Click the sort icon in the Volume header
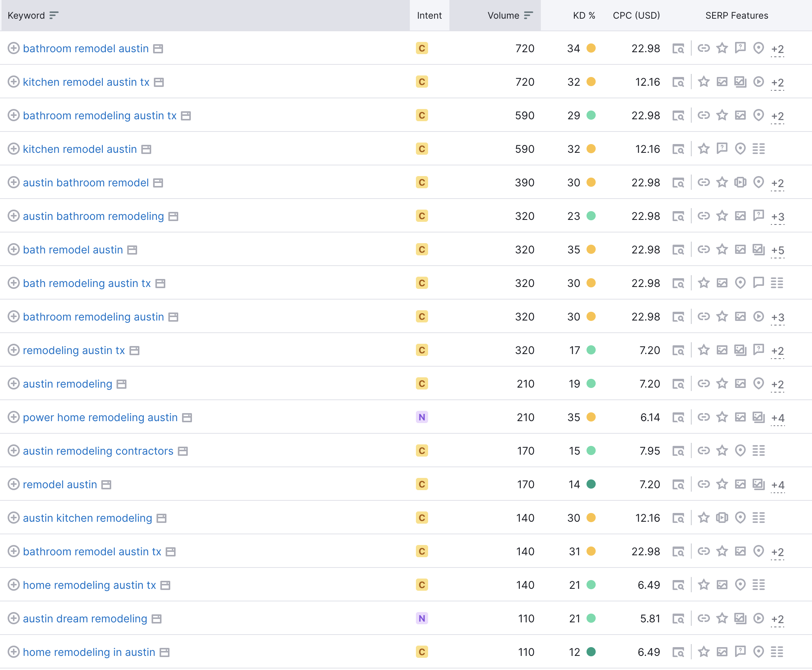812x670 pixels. (528, 16)
